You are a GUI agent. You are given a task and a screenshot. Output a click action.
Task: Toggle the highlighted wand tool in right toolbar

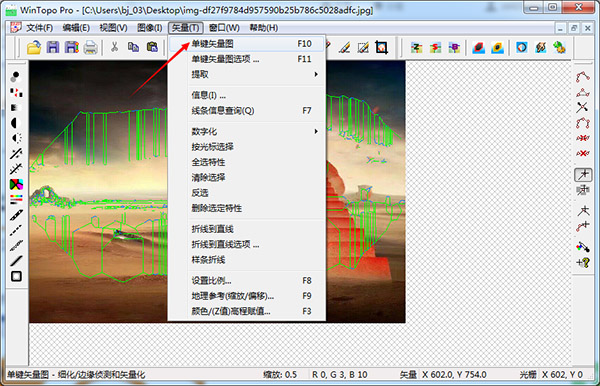click(x=583, y=175)
